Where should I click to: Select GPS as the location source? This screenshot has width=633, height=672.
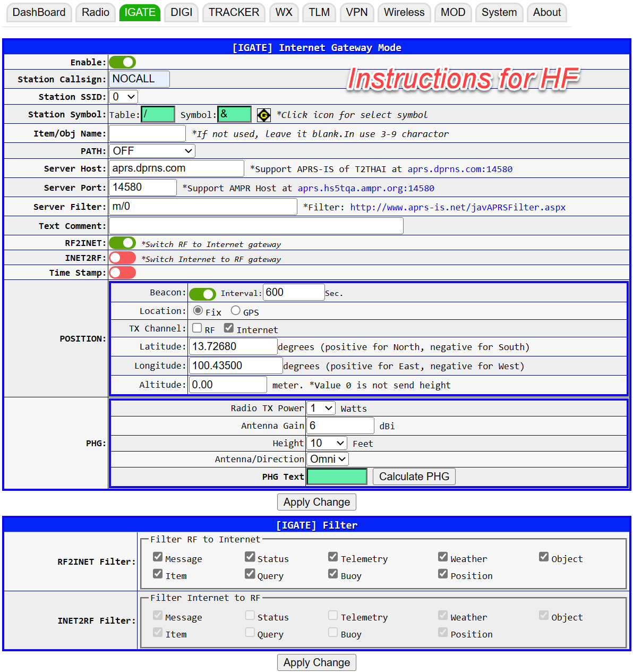point(236,311)
